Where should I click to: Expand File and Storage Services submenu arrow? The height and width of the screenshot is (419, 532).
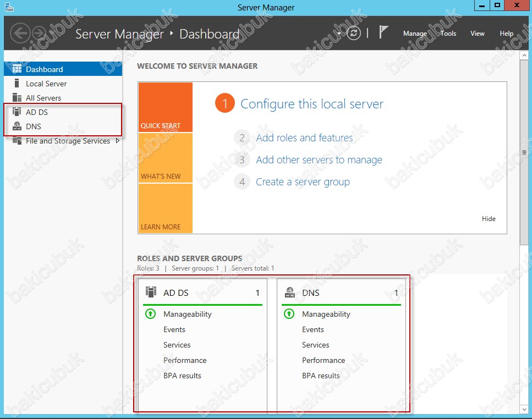point(118,140)
